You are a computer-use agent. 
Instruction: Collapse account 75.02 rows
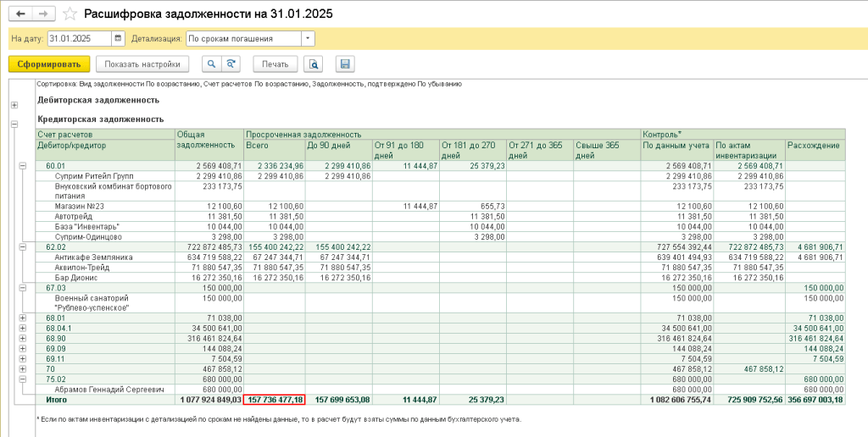pos(23,379)
